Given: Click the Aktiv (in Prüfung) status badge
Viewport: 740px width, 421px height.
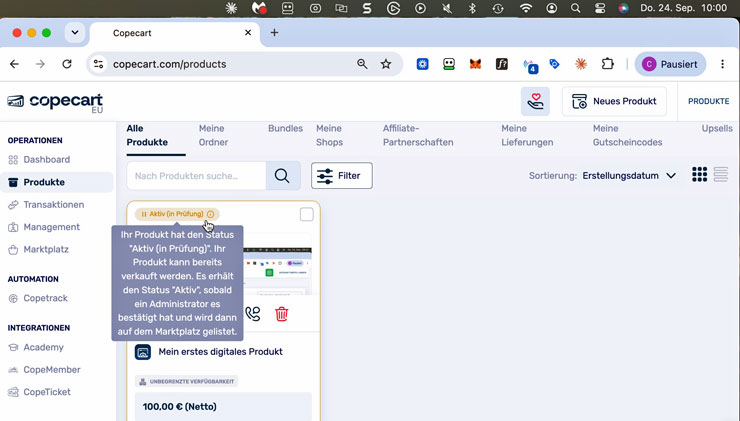Looking at the screenshot, I should pos(177,214).
